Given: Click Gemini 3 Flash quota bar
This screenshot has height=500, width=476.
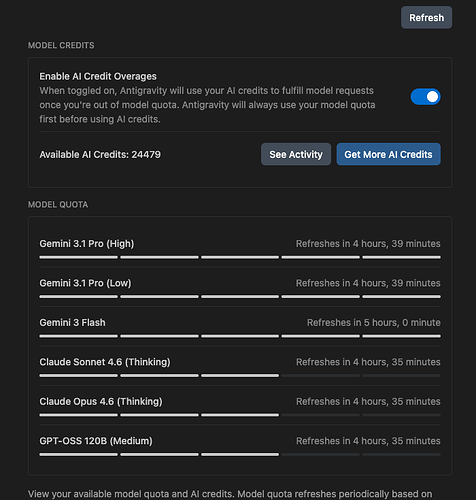Looking at the screenshot, I should 240,336.
